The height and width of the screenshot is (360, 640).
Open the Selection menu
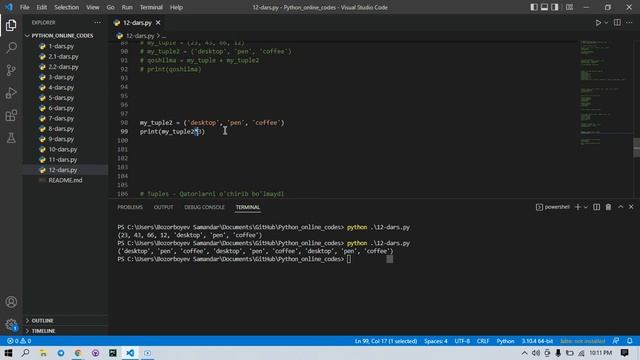point(67,7)
